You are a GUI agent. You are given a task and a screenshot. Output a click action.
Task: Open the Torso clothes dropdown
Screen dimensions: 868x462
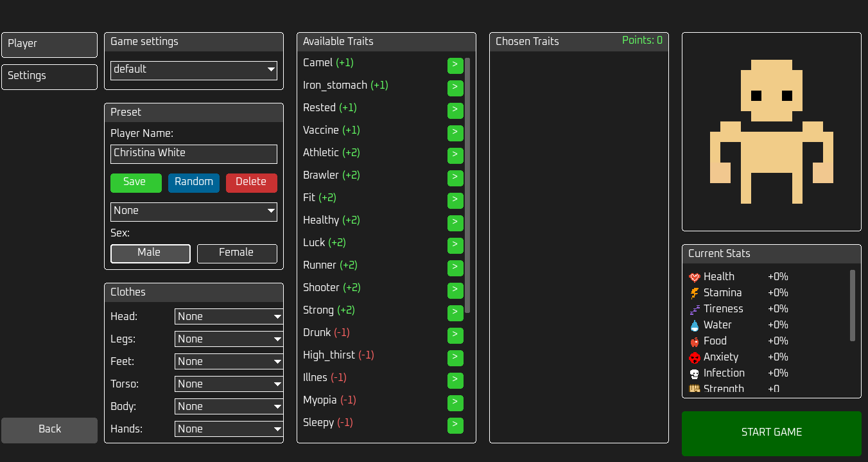(x=229, y=384)
